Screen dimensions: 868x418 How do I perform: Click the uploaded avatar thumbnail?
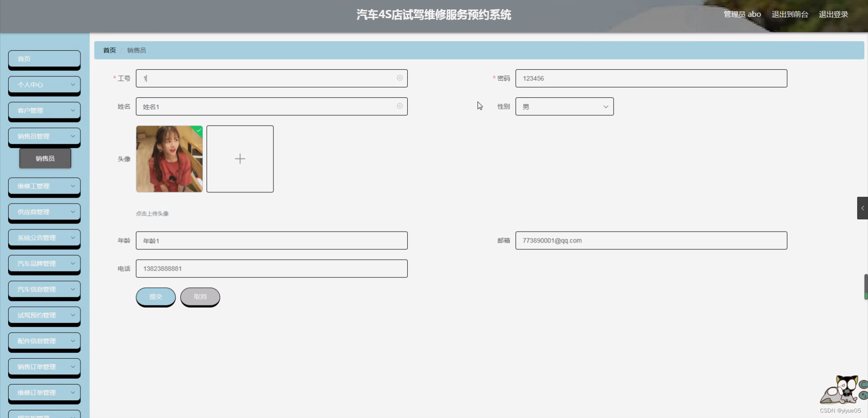(x=169, y=159)
